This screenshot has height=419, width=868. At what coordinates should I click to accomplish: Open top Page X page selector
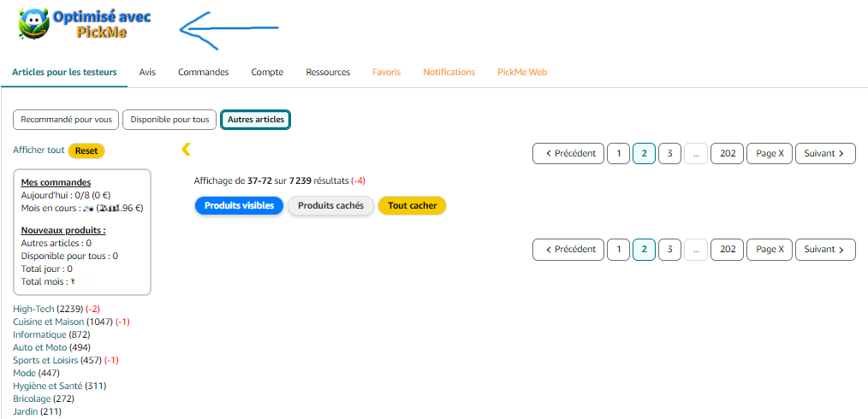click(x=769, y=153)
